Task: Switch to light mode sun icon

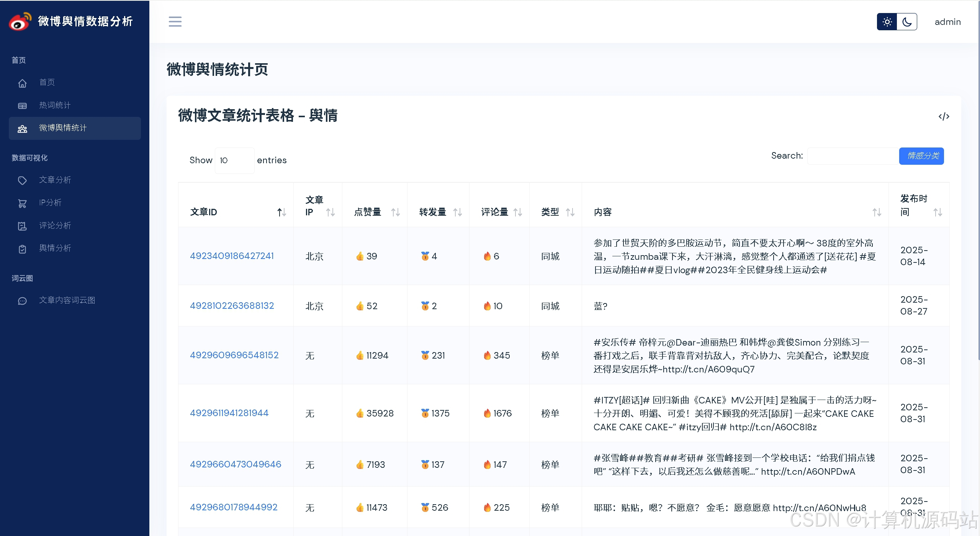Action: click(887, 22)
